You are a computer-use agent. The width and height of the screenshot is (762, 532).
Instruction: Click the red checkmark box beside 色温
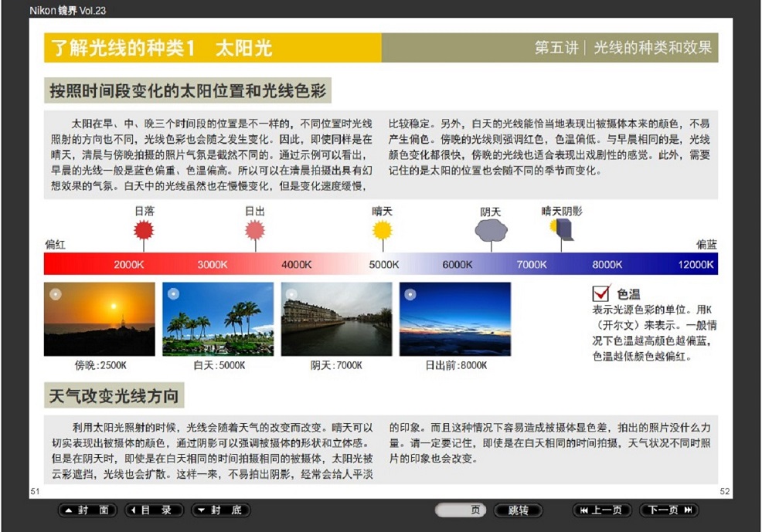601,293
